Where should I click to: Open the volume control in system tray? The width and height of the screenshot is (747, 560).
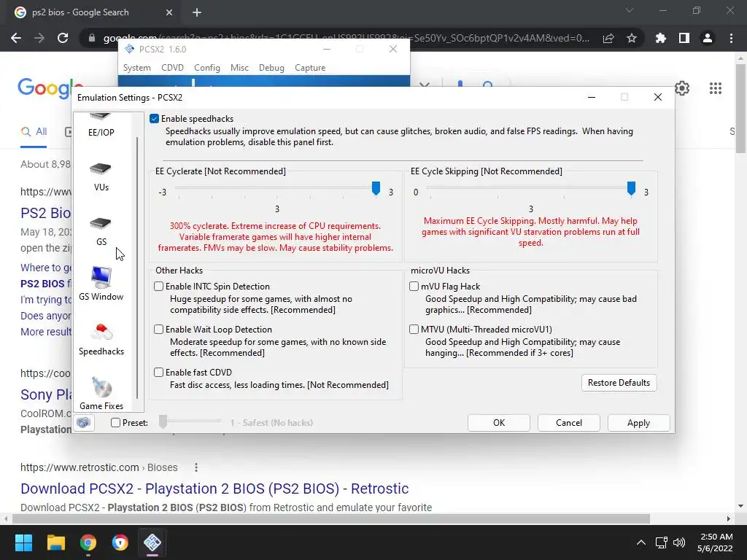[x=679, y=542]
